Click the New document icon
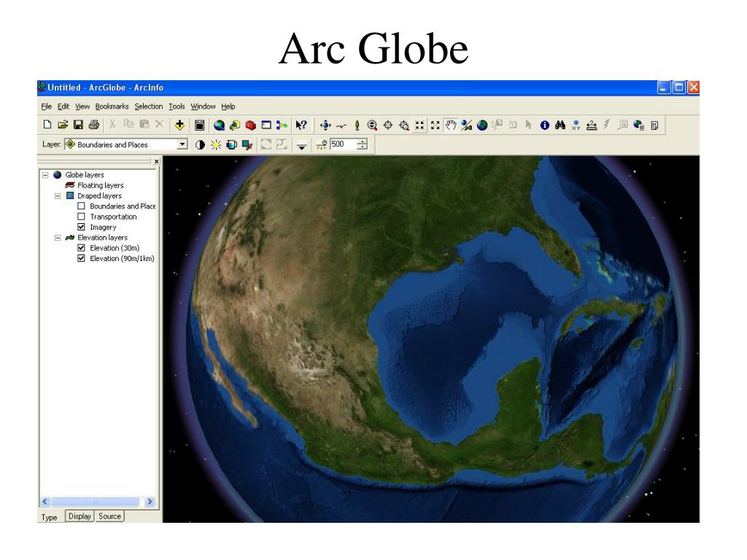This screenshot has height=560, width=747. pyautogui.click(x=47, y=125)
